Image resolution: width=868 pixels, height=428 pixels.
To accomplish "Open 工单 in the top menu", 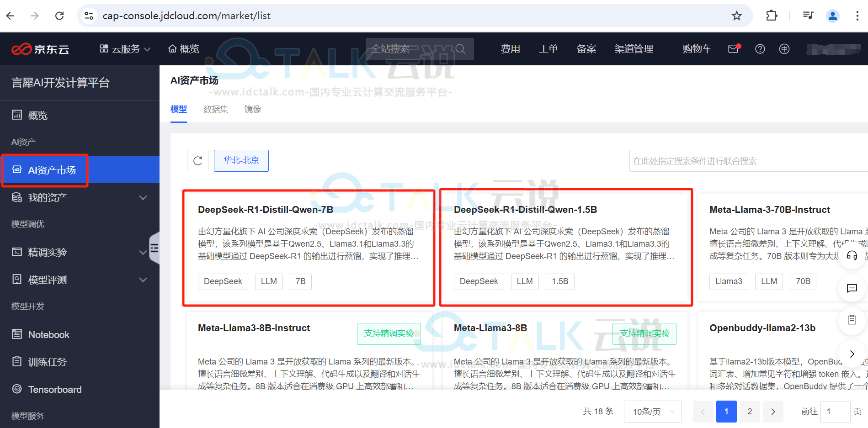I will pos(548,49).
